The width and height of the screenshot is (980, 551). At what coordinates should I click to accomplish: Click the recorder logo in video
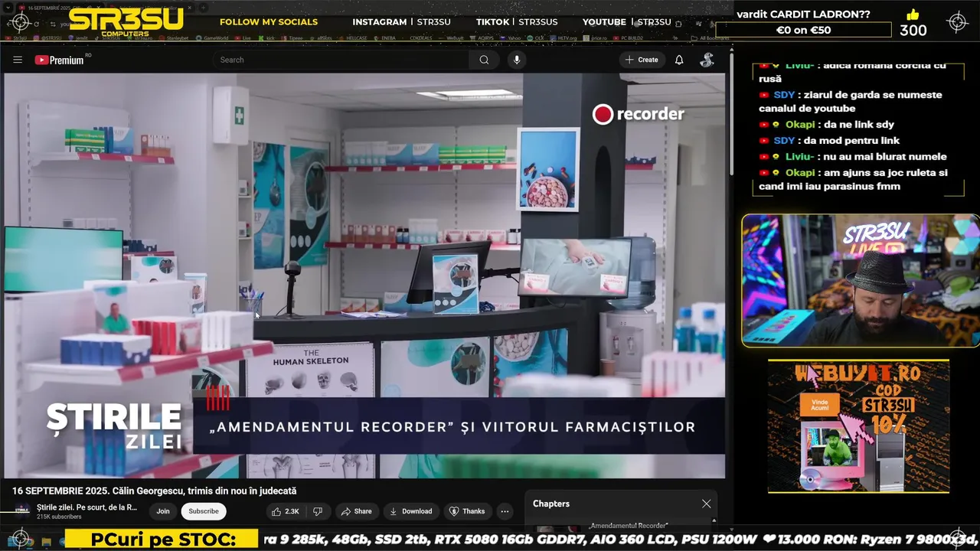click(639, 114)
